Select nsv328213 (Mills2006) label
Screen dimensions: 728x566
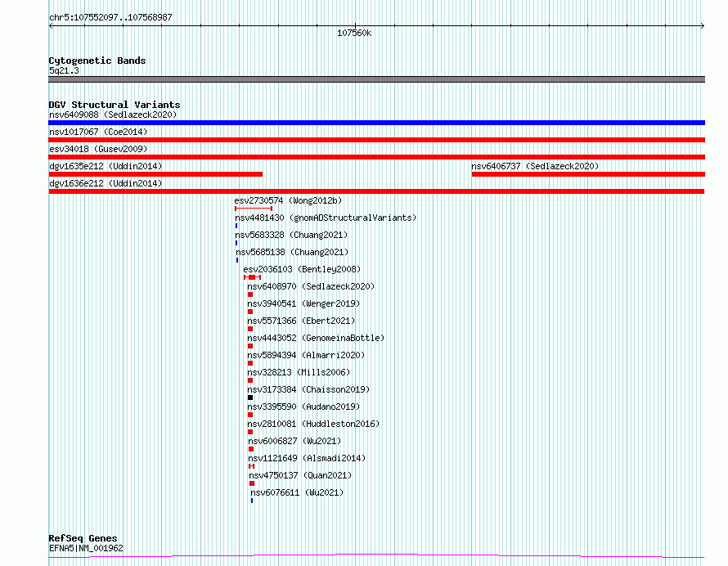coord(299,372)
